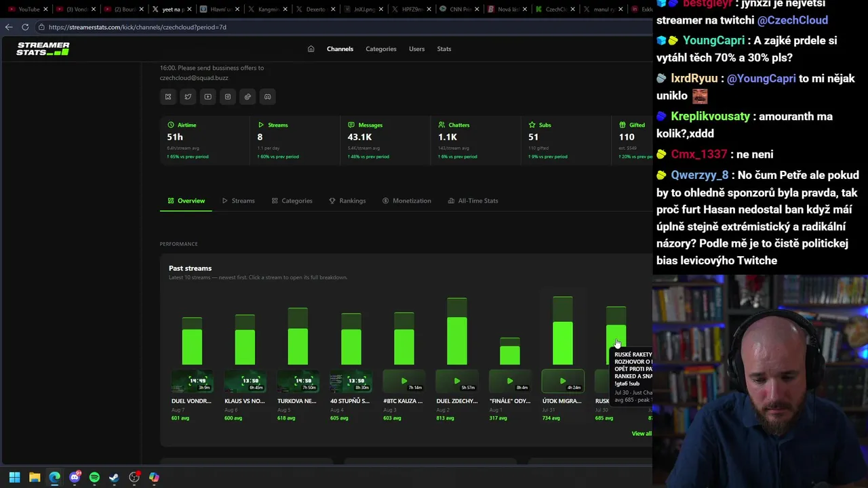
Task: Click the Aug 7 stream viewership bar
Action: point(192,341)
